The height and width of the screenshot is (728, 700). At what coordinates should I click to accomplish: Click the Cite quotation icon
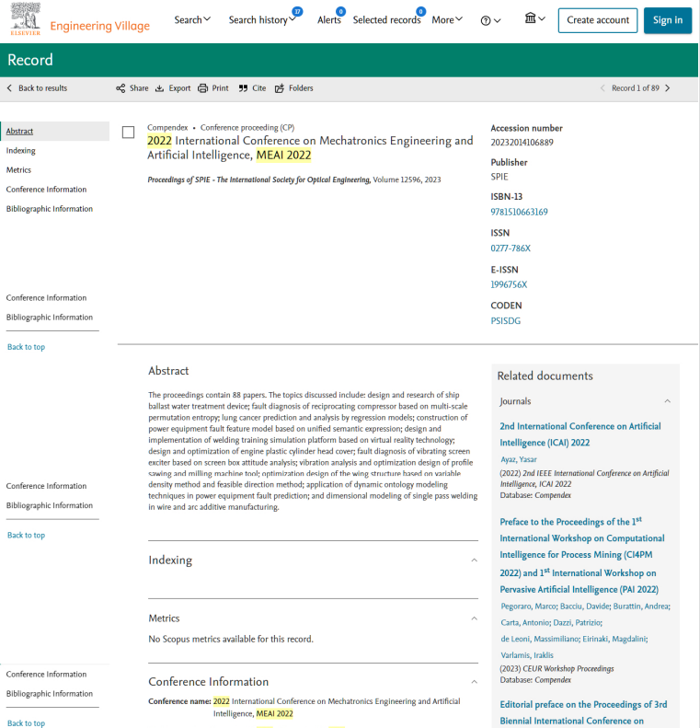pyautogui.click(x=243, y=88)
